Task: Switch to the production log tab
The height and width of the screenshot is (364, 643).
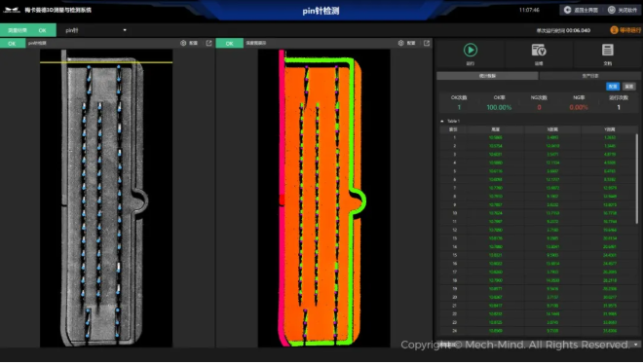Action: coord(589,76)
